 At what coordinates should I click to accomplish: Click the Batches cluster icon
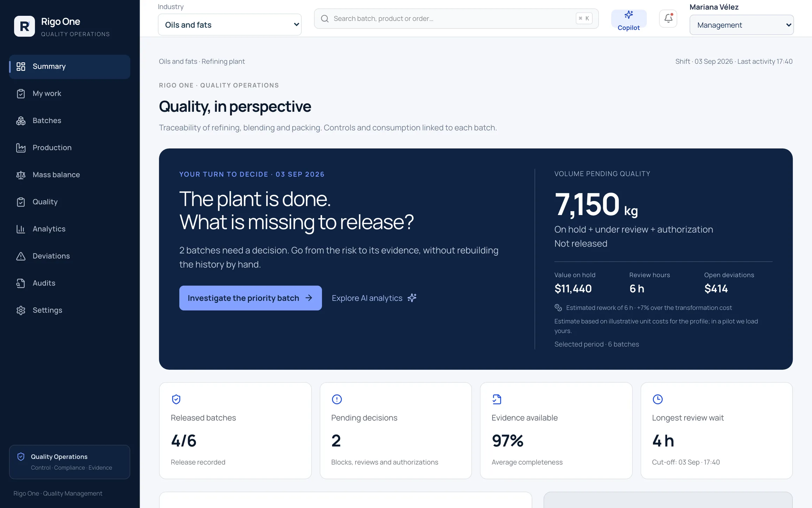(21, 121)
